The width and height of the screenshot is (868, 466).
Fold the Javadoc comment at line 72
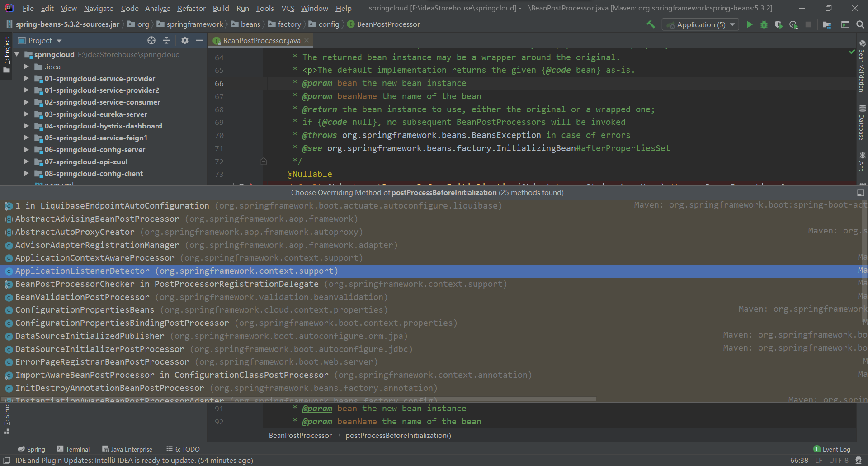tap(264, 161)
